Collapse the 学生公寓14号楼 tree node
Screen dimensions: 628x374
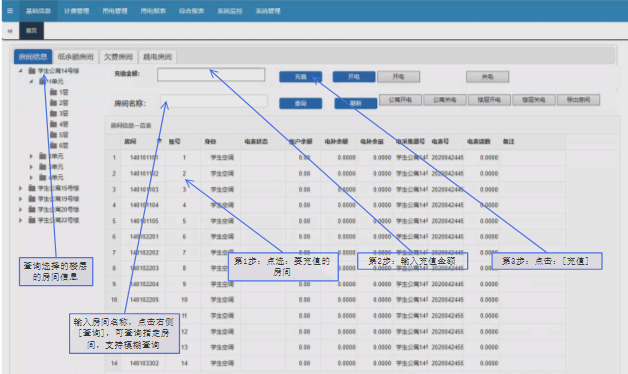click(x=20, y=70)
